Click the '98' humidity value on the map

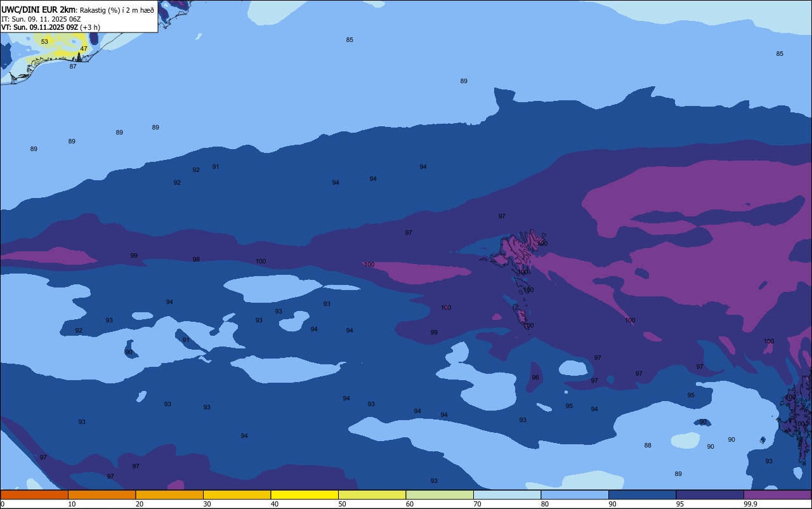pos(196,260)
